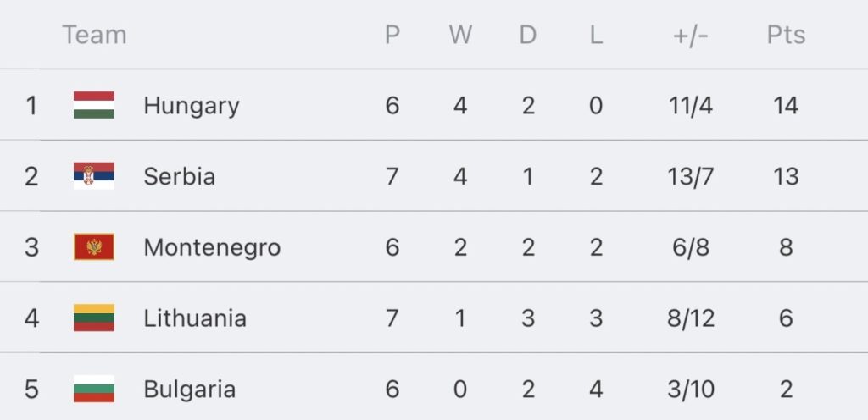Click rank number 3 in standings
This screenshot has height=420, width=868.
click(x=31, y=247)
